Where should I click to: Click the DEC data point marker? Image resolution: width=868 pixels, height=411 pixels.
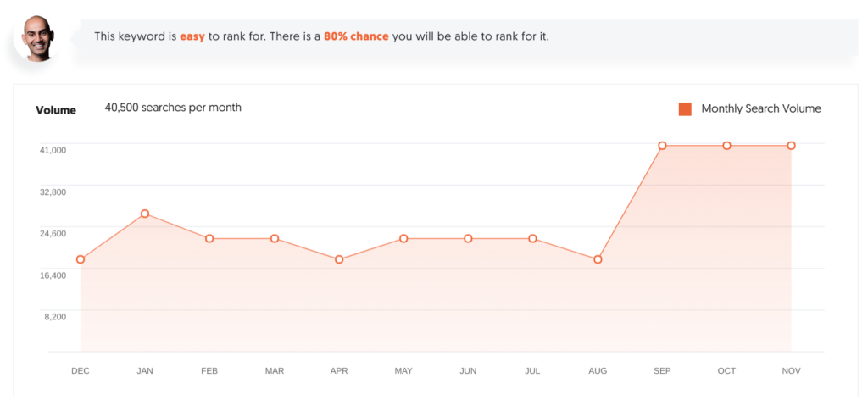81,259
